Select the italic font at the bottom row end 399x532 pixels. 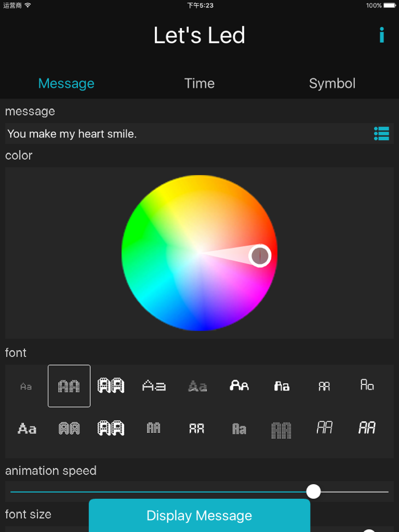(367, 428)
